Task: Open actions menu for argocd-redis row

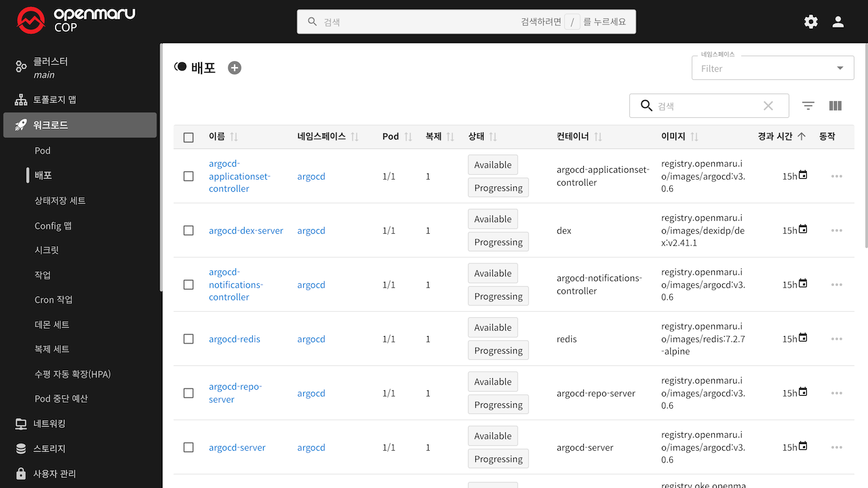Action: coord(836,339)
